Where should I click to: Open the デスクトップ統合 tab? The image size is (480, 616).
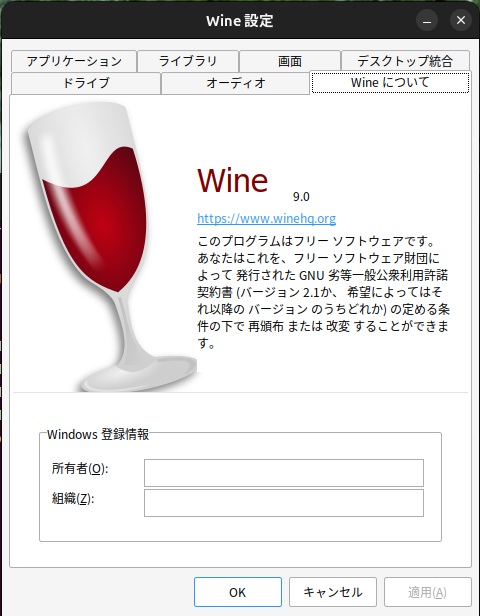click(x=405, y=61)
